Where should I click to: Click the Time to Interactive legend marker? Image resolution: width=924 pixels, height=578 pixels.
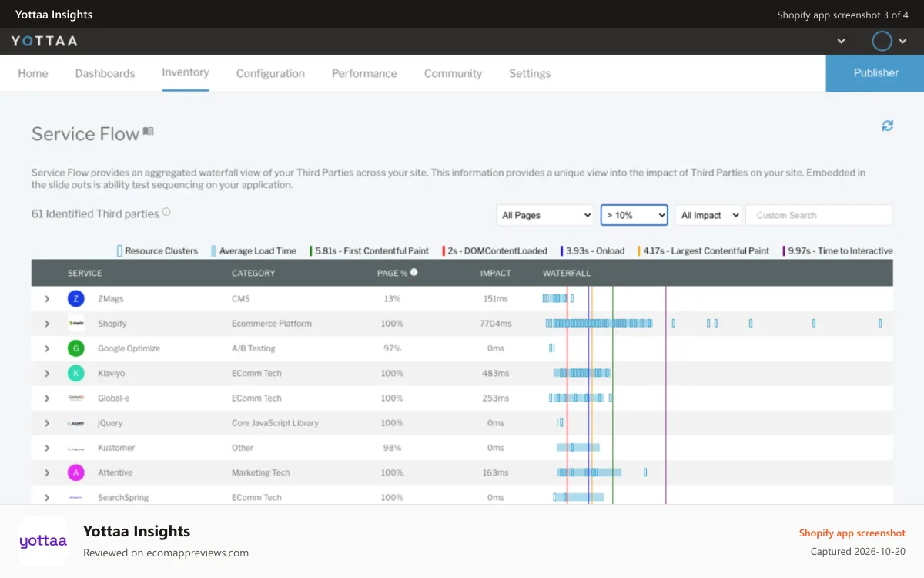[x=783, y=250]
